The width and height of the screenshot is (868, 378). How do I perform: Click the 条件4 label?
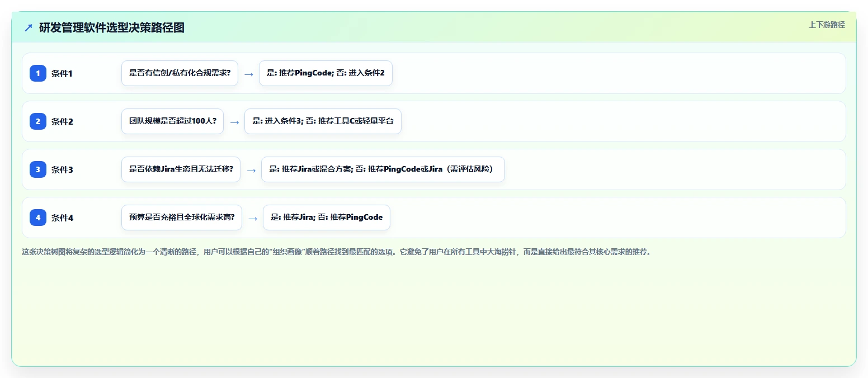62,218
